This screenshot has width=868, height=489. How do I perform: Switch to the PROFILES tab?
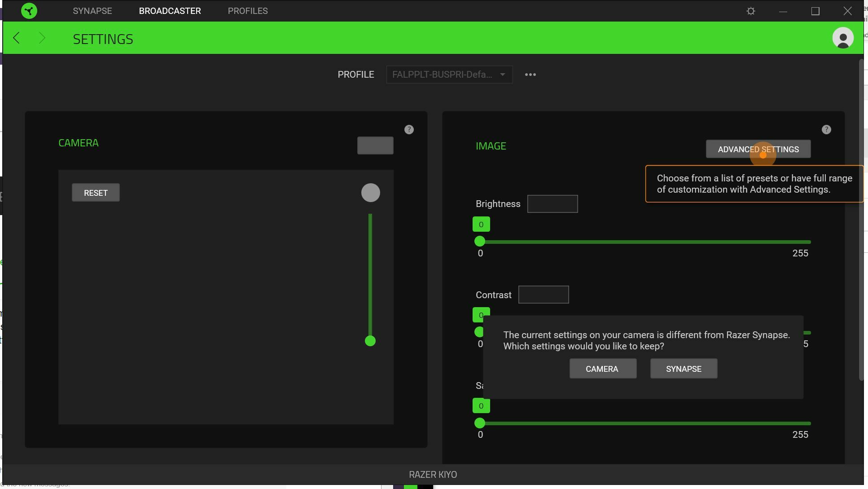coord(248,11)
